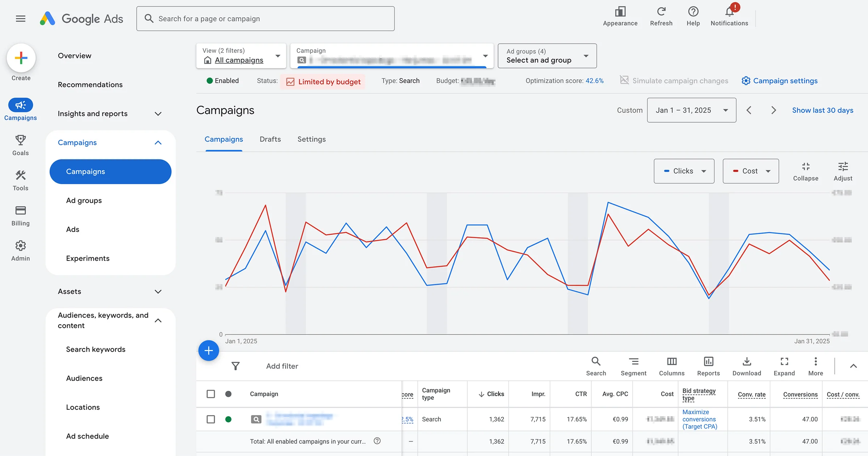
Task: Tick the checkbox for the Search campaign row
Action: 210,419
